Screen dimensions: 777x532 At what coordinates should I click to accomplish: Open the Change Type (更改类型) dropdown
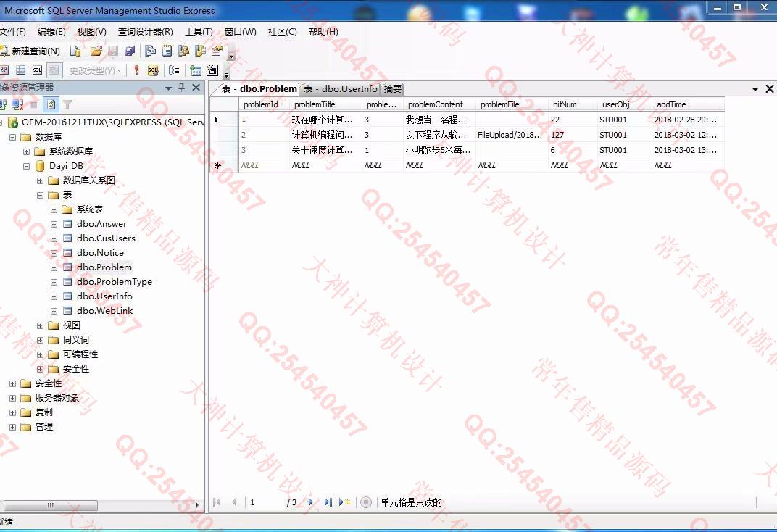point(95,71)
